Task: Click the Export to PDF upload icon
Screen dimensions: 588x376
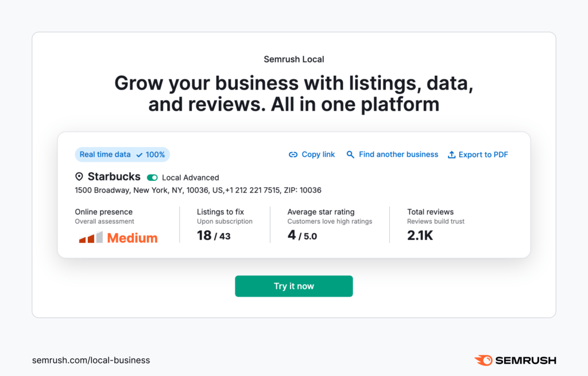Action: pyautogui.click(x=451, y=154)
